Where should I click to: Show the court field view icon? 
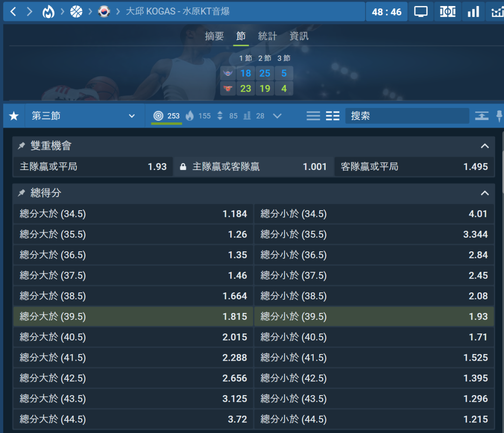click(x=447, y=12)
